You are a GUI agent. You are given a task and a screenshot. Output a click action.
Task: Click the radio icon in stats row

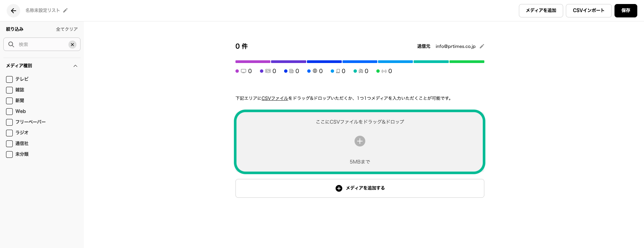361,71
